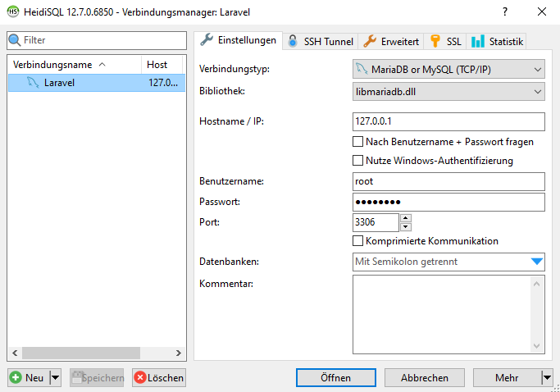Click into the Benutzername field
Image resolution: width=560 pixels, height=392 pixels.
448,181
